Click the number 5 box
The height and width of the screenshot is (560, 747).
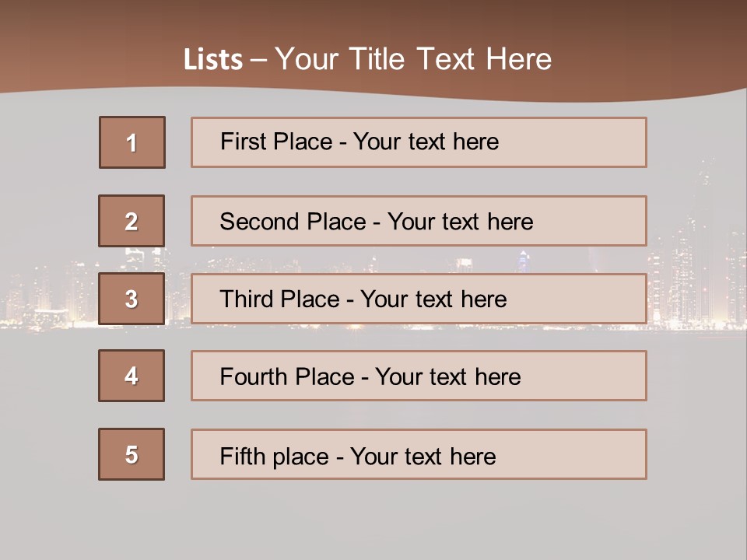point(132,454)
